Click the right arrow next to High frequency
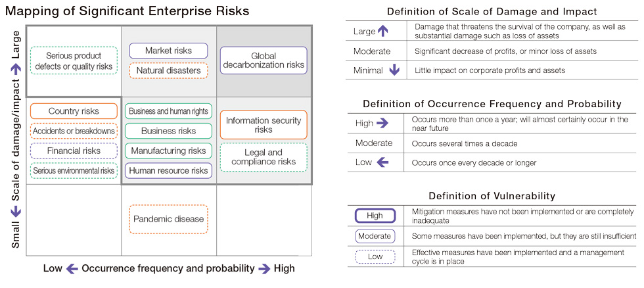644x288 pixels. click(x=382, y=123)
